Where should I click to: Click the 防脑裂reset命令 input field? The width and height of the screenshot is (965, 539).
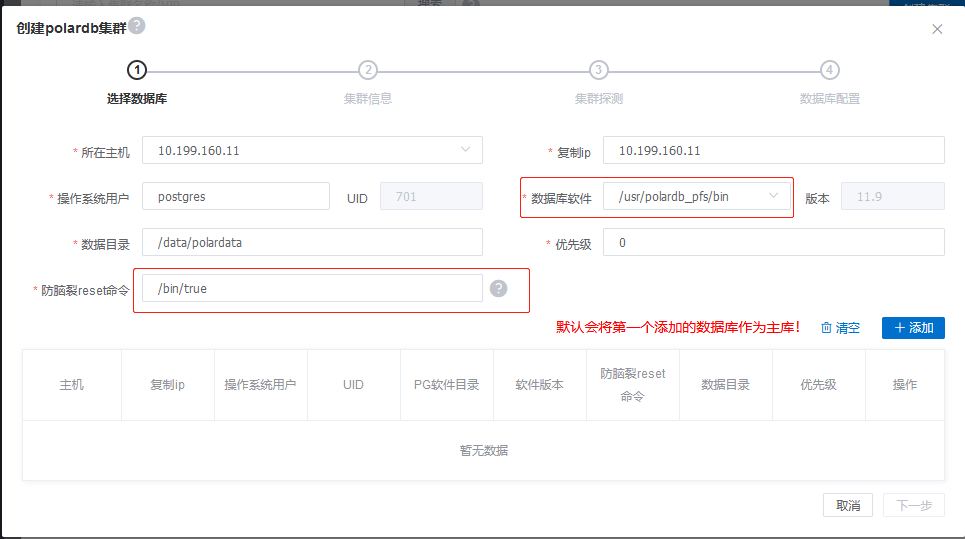[x=312, y=289]
